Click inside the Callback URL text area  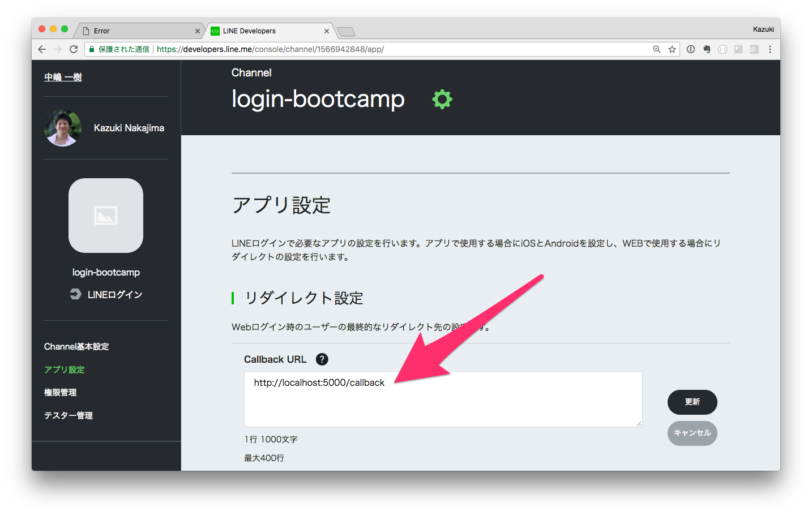443,399
